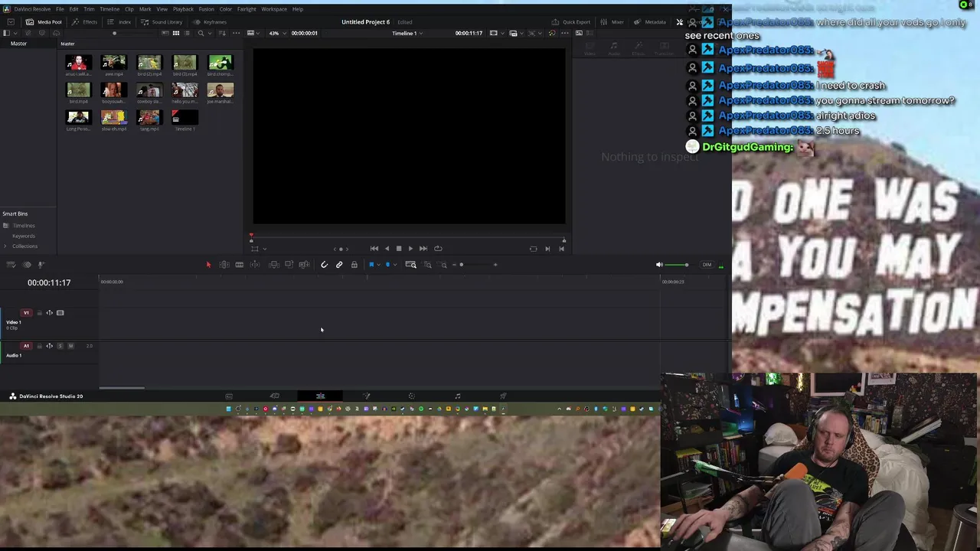This screenshot has height=551, width=980.
Task: Open the Index panel
Action: [x=119, y=22]
